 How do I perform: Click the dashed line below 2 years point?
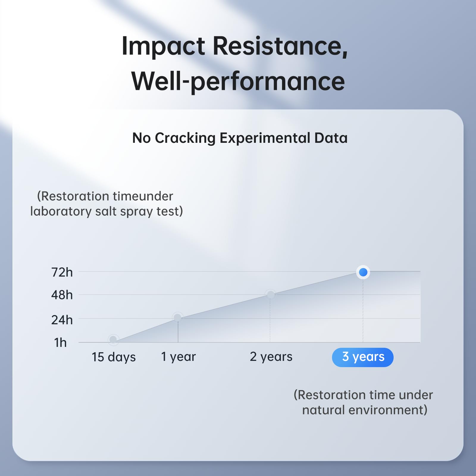(x=270, y=320)
